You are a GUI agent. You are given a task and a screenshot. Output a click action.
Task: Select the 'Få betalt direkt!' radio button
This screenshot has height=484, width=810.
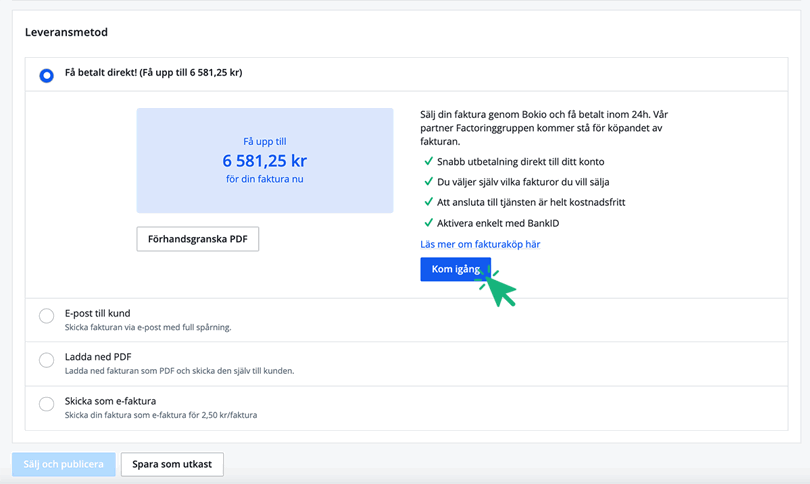pos(46,75)
